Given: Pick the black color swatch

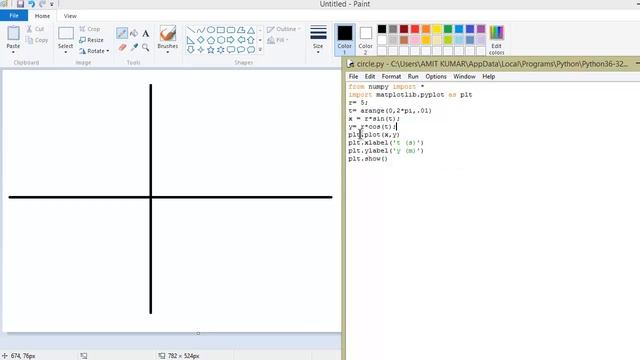Looking at the screenshot, I should click(382, 29).
